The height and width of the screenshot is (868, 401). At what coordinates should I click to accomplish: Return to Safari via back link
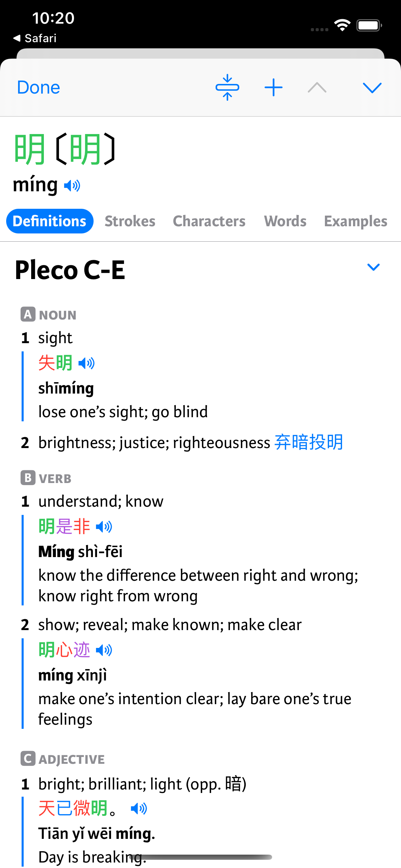click(35, 38)
